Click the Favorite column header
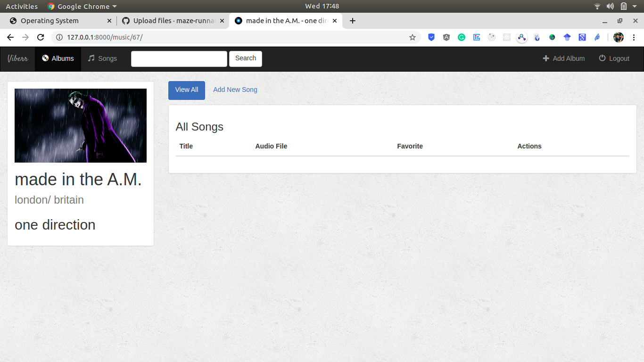 [x=410, y=146]
